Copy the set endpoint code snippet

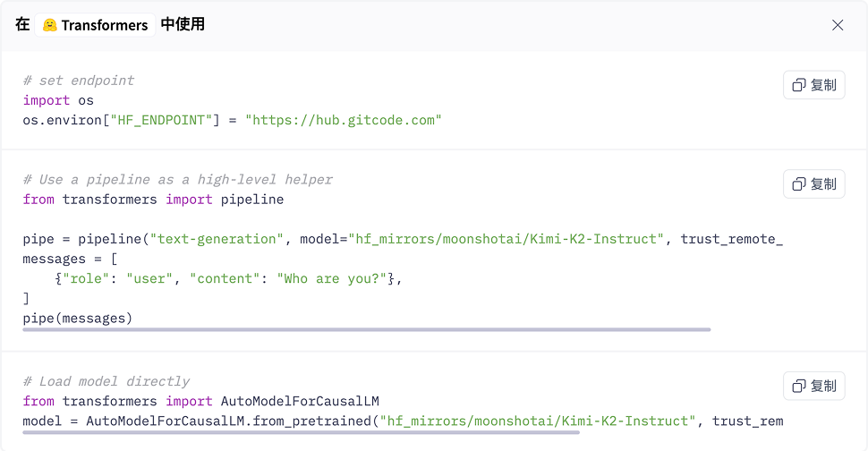[813, 85]
